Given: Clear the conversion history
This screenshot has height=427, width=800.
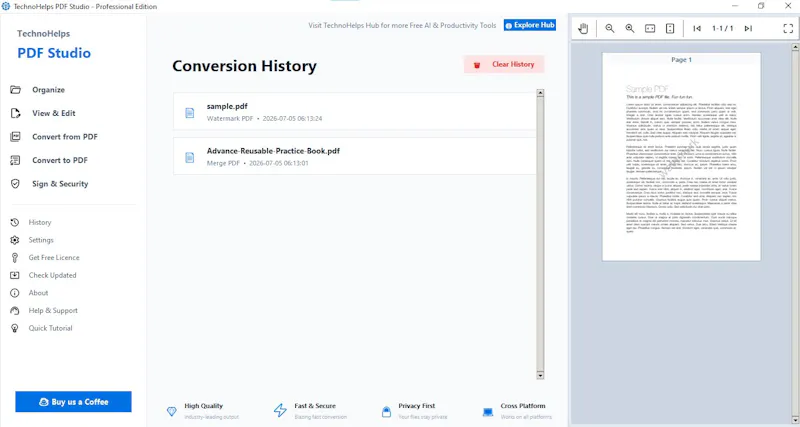Looking at the screenshot, I should coord(504,64).
